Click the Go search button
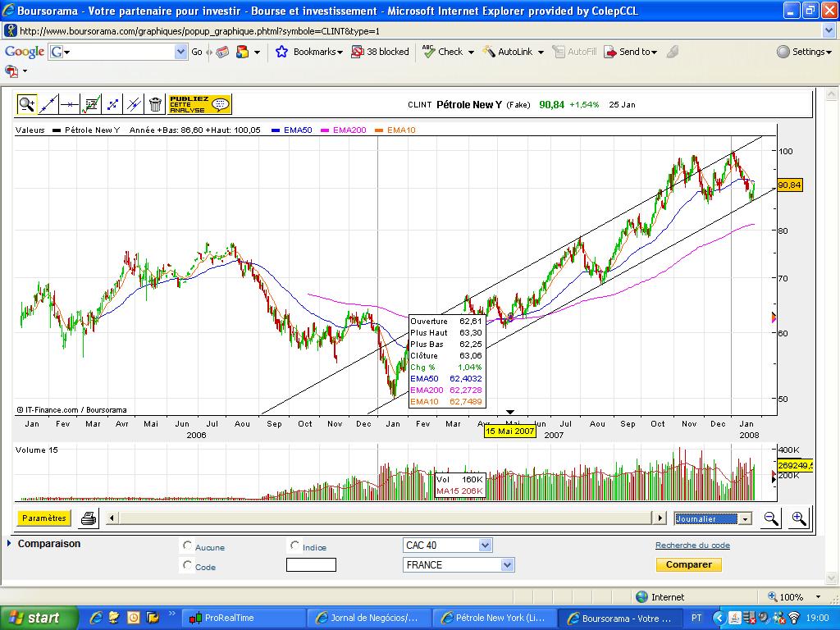 point(197,52)
